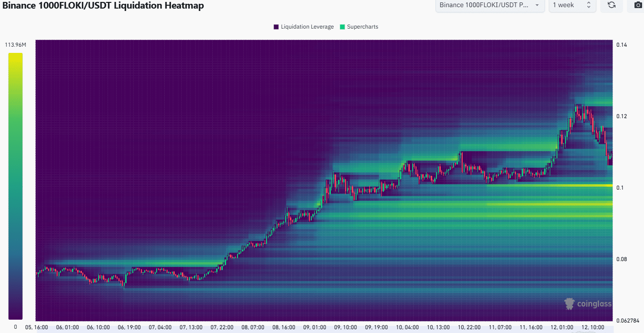The height and width of the screenshot is (333, 644).
Task: Click the 09, 01:00 time axis label
Action: (x=315, y=328)
